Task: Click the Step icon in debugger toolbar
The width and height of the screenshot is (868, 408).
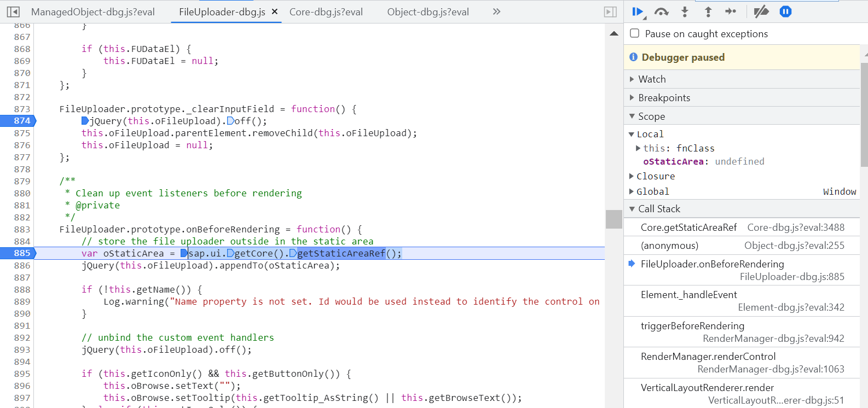Action: (x=731, y=11)
